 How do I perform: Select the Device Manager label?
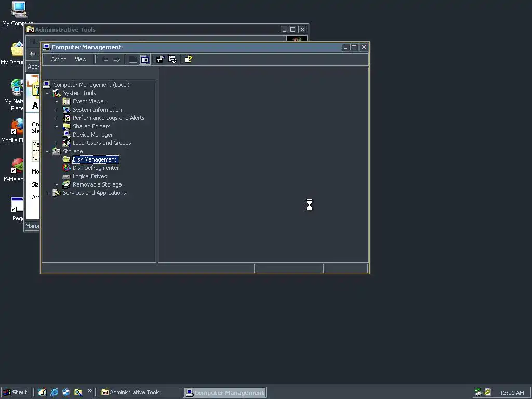click(x=92, y=135)
